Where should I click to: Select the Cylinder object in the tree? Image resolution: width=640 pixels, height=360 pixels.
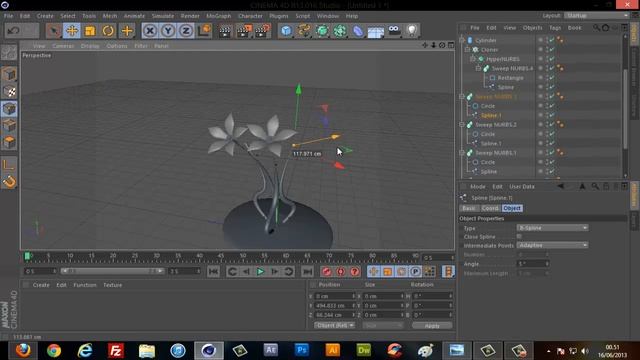(486, 40)
